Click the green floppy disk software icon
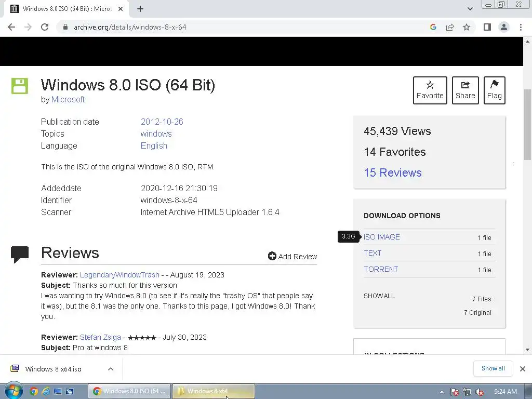The width and height of the screenshot is (532, 399). coord(20,86)
